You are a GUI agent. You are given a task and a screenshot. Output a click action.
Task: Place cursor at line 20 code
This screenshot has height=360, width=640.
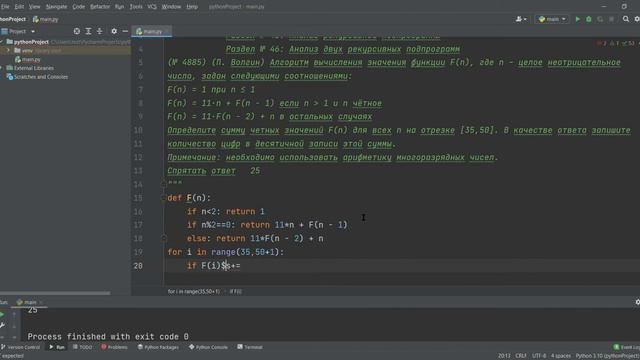213,266
